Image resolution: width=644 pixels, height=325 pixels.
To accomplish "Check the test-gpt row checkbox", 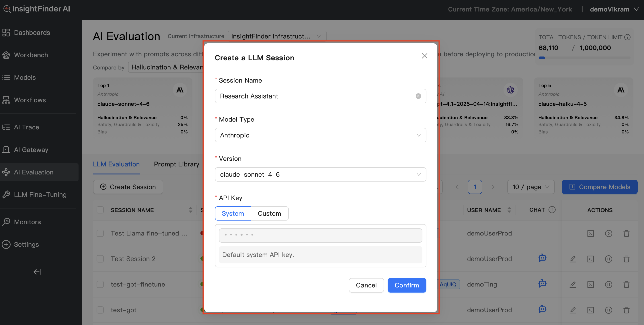I will coord(100,310).
